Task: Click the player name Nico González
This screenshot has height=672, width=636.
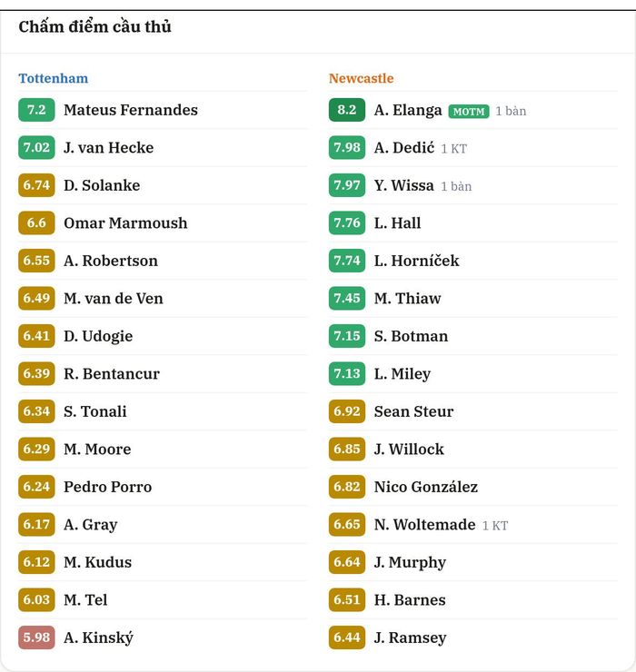Action: coord(426,487)
